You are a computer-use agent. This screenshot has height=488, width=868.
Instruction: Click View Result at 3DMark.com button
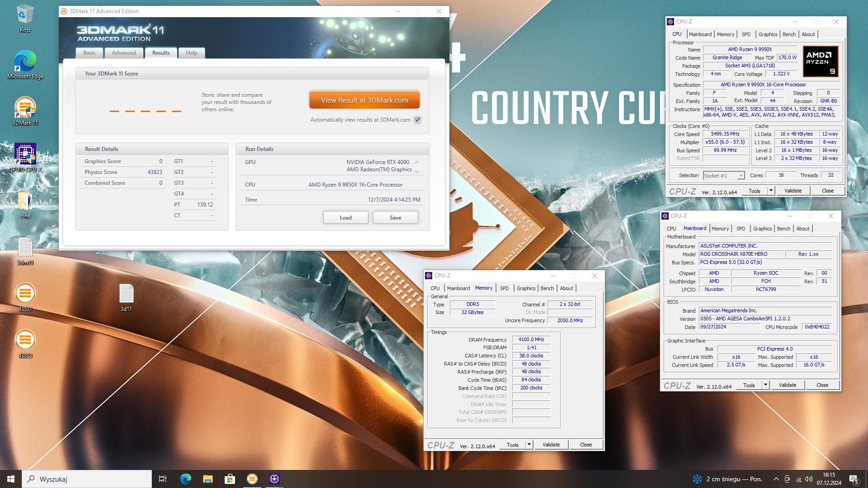click(x=364, y=100)
